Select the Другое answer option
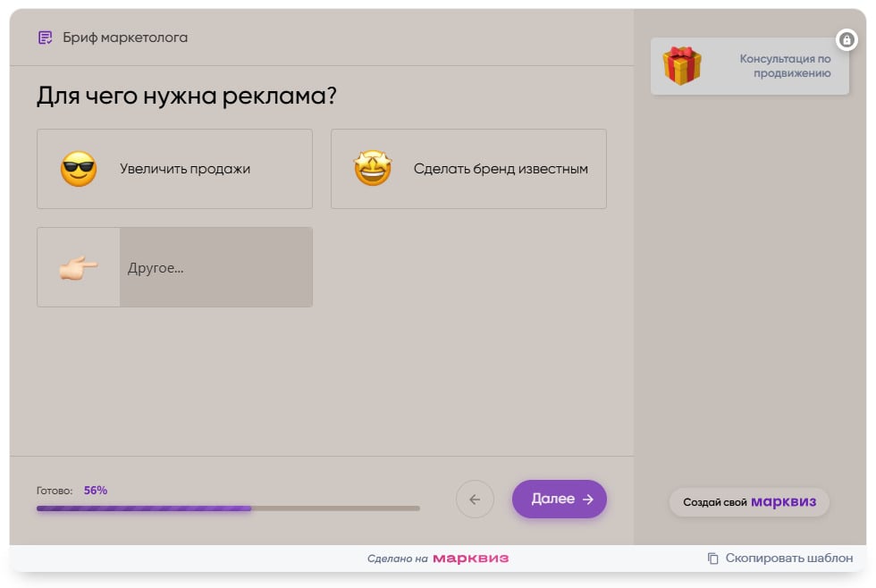 tap(174, 266)
